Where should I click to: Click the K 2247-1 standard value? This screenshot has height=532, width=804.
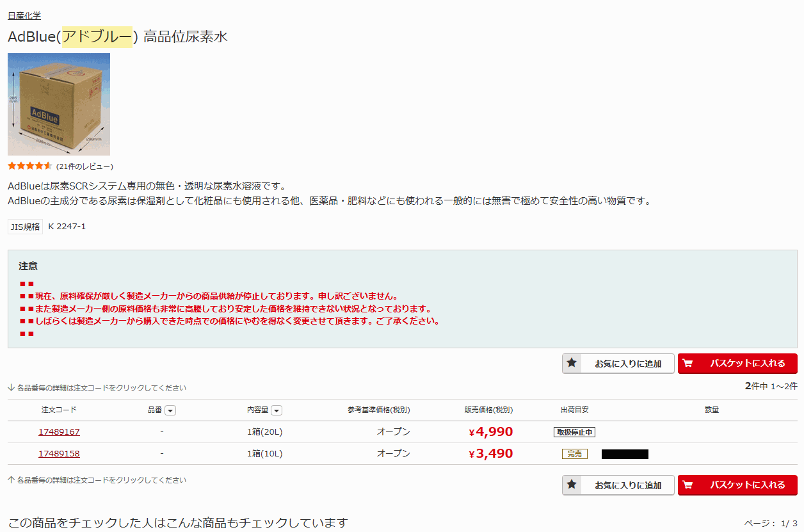click(x=67, y=227)
